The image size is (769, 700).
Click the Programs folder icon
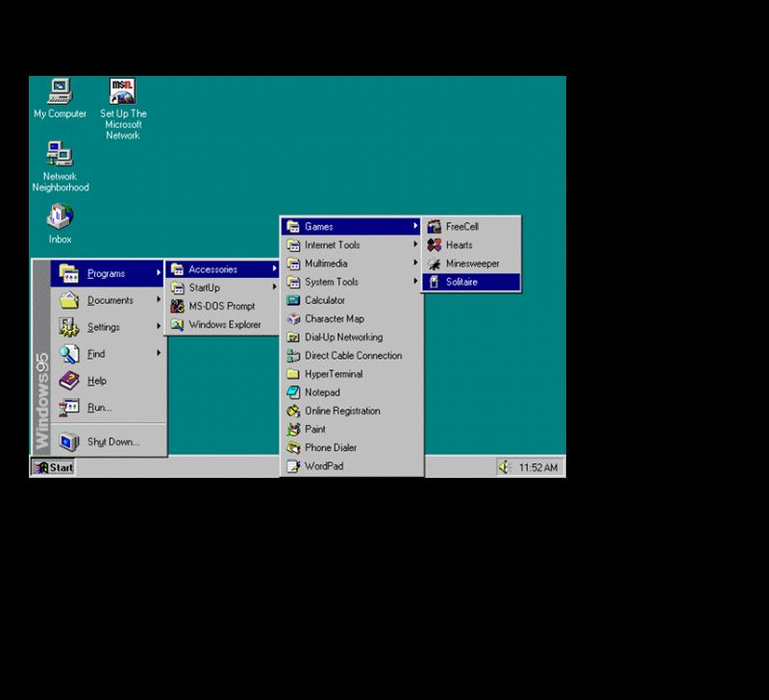(x=69, y=273)
